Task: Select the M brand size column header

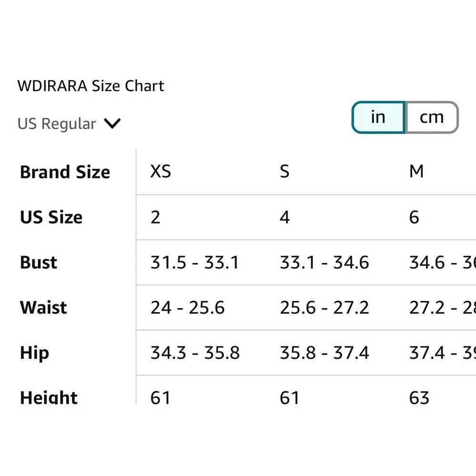Action: (x=416, y=171)
